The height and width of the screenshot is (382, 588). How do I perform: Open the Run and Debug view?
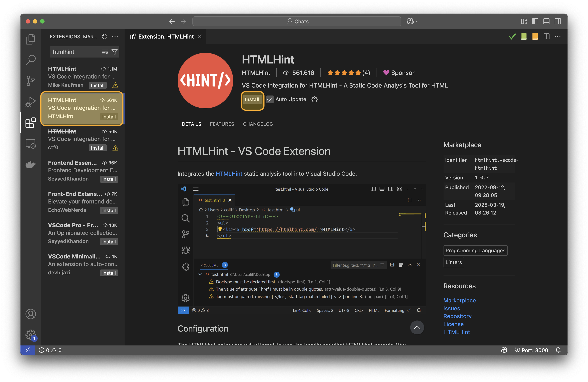[31, 101]
